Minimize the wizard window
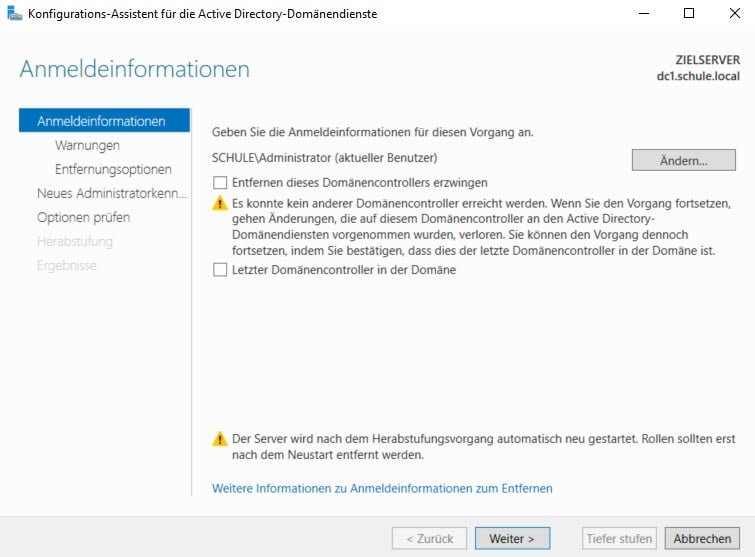This screenshot has width=755, height=557. click(644, 13)
